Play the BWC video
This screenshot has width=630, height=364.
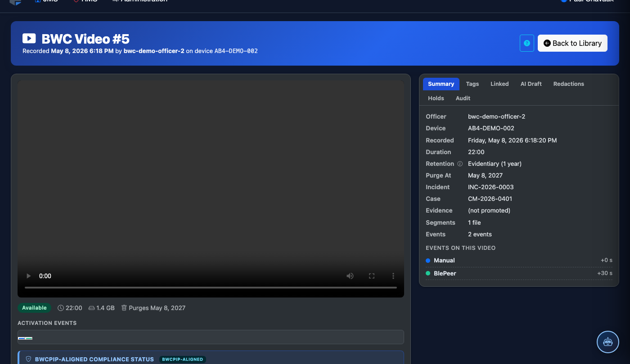[x=29, y=276]
